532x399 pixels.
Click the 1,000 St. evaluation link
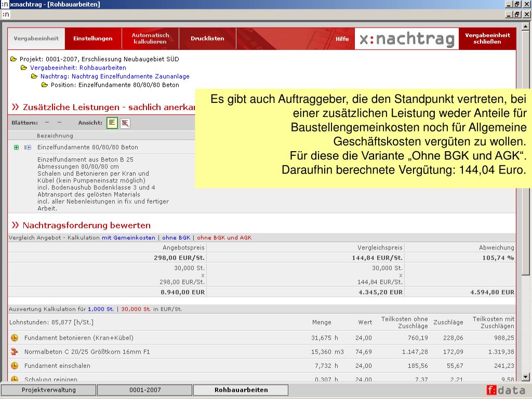tap(101, 309)
